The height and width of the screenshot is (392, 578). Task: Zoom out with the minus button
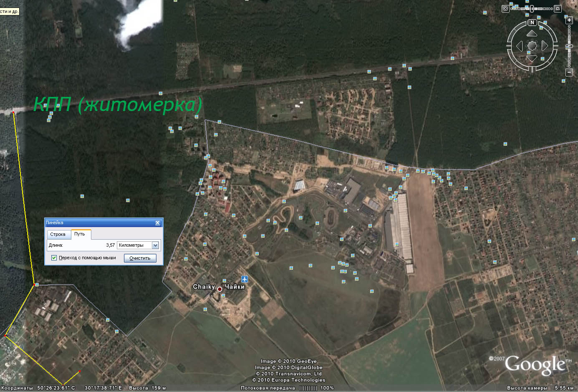pyautogui.click(x=569, y=72)
